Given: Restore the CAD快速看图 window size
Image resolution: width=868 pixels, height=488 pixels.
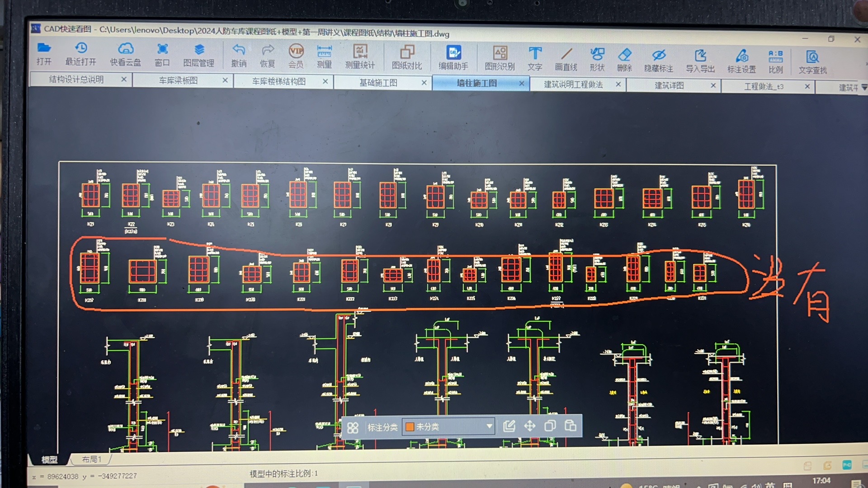Looking at the screenshot, I should pyautogui.click(x=831, y=39).
